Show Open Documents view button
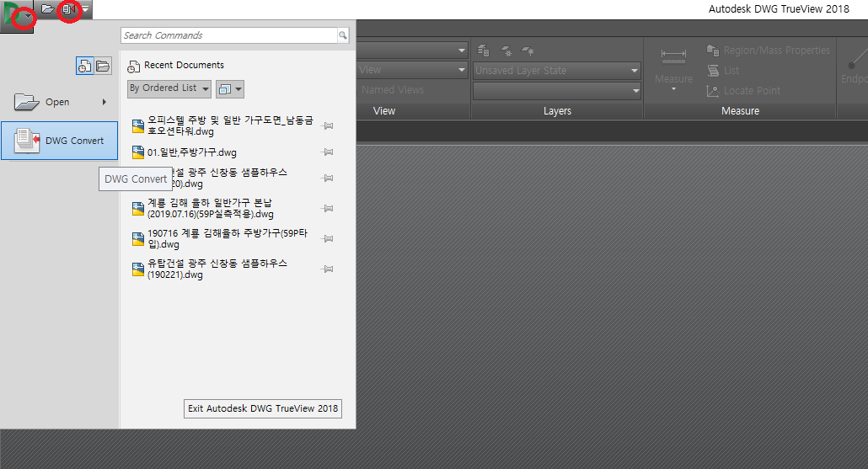 (x=103, y=67)
